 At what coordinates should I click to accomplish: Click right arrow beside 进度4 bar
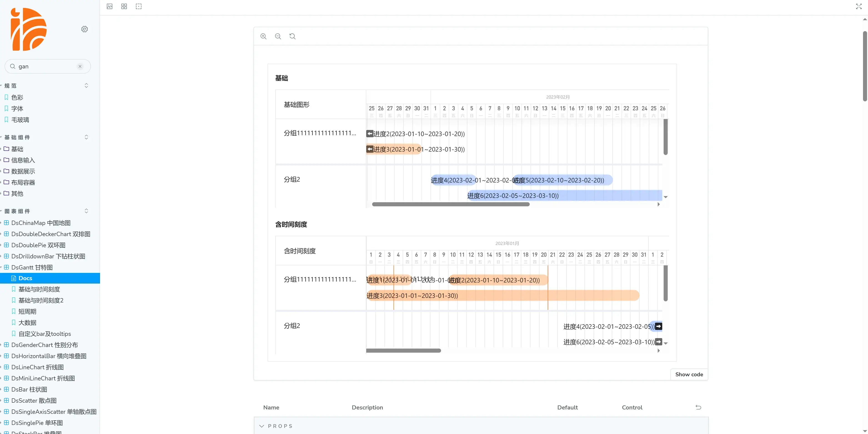click(658, 326)
